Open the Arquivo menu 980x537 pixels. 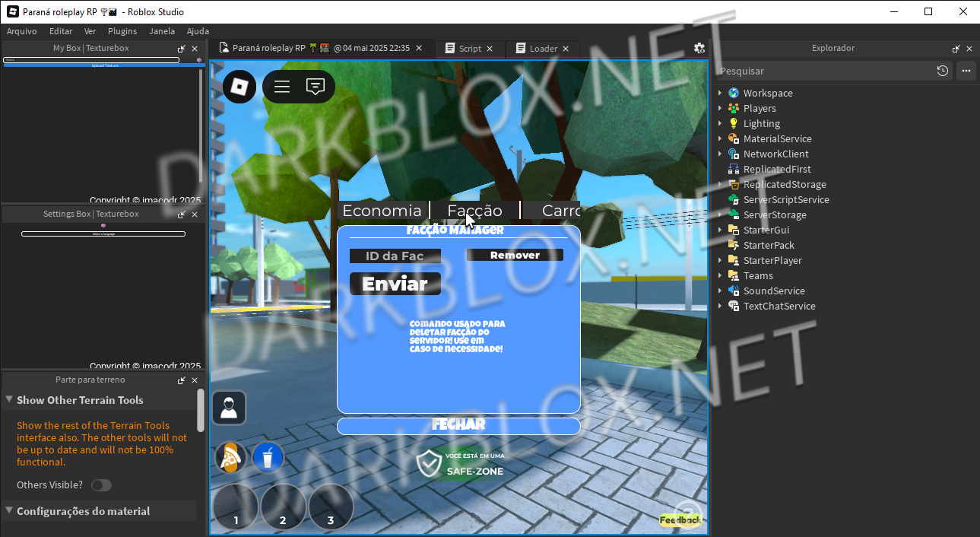pyautogui.click(x=22, y=31)
